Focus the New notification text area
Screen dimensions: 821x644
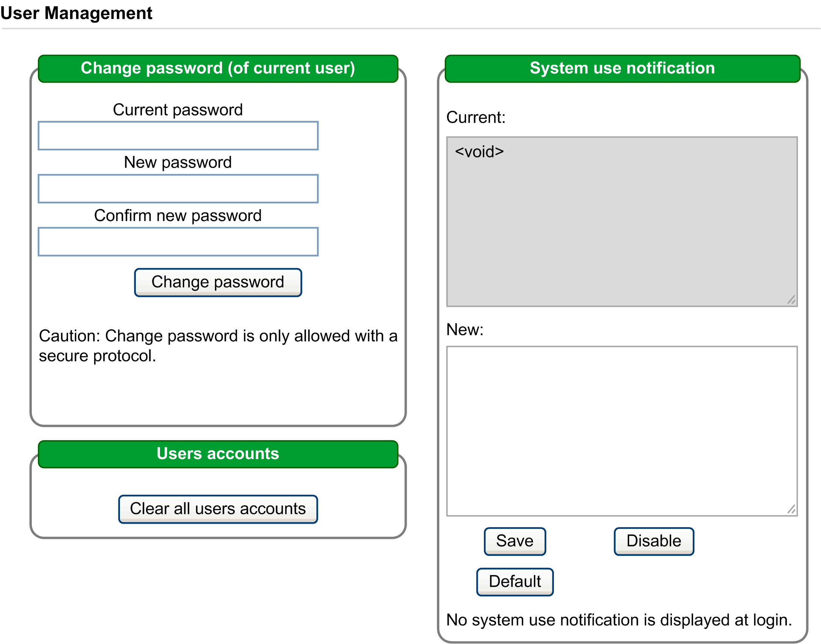pyautogui.click(x=622, y=431)
